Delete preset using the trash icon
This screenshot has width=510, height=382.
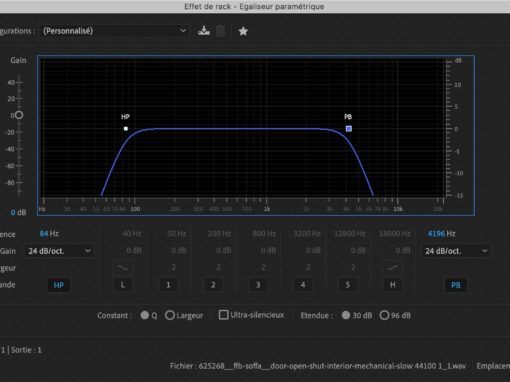click(220, 31)
